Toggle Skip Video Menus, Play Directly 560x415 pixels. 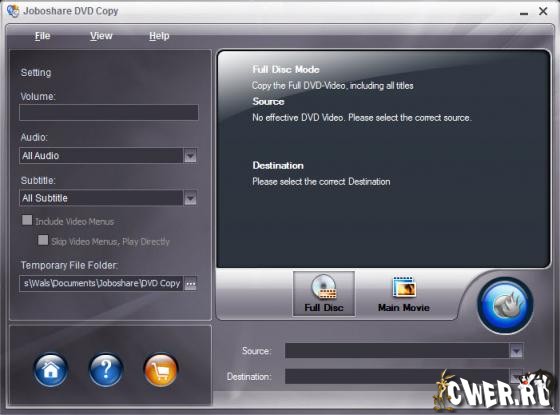[43, 240]
